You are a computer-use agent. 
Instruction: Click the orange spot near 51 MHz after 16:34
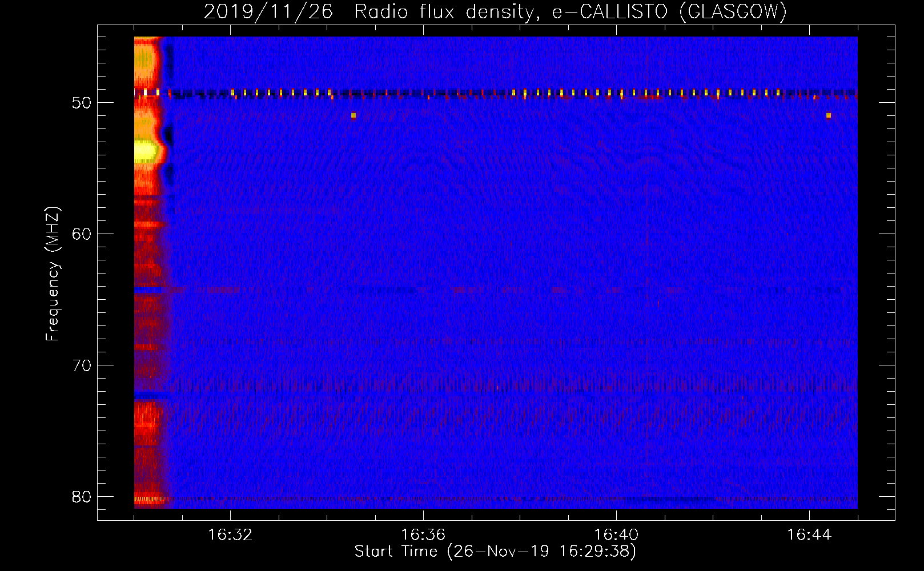coord(353,115)
